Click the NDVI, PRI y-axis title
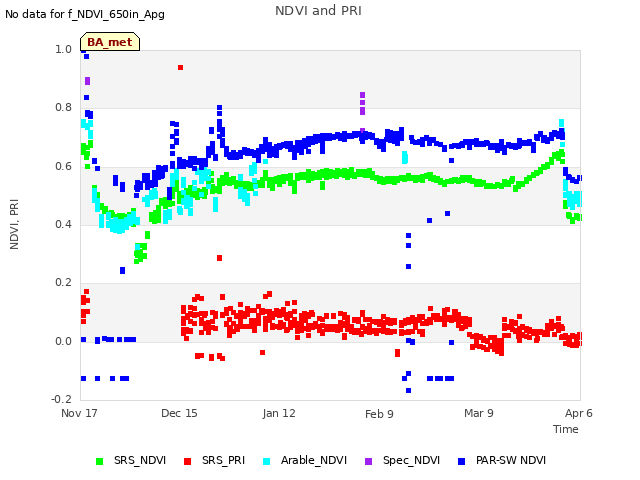This screenshot has height=480, width=640. click(x=14, y=224)
